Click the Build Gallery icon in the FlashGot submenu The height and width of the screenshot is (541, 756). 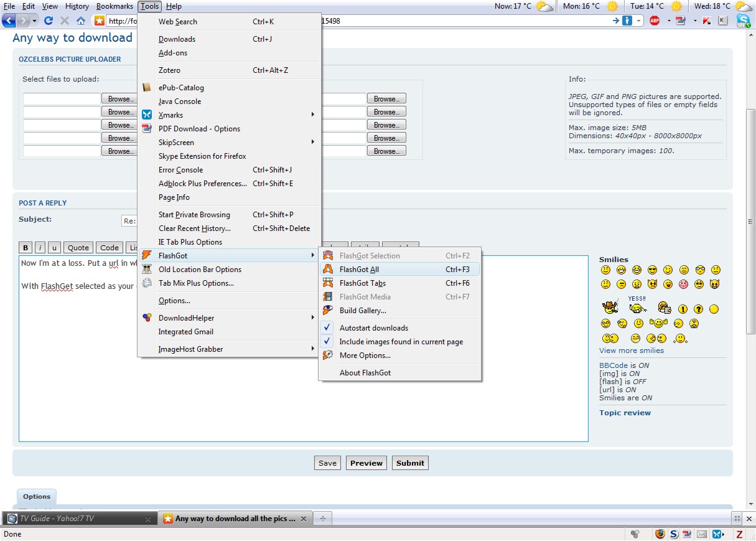click(x=328, y=311)
